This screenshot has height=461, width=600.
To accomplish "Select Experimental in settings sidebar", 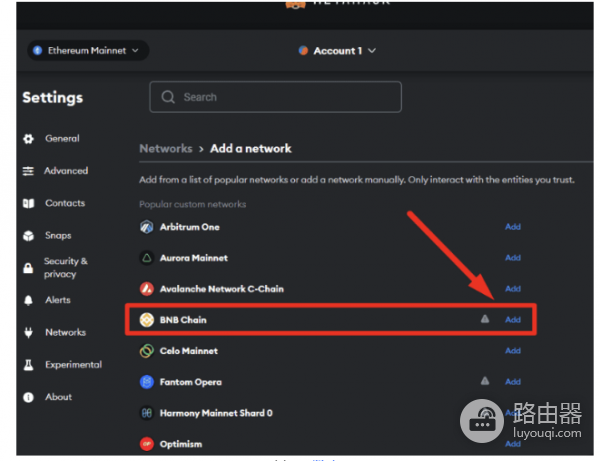I will coord(70,365).
